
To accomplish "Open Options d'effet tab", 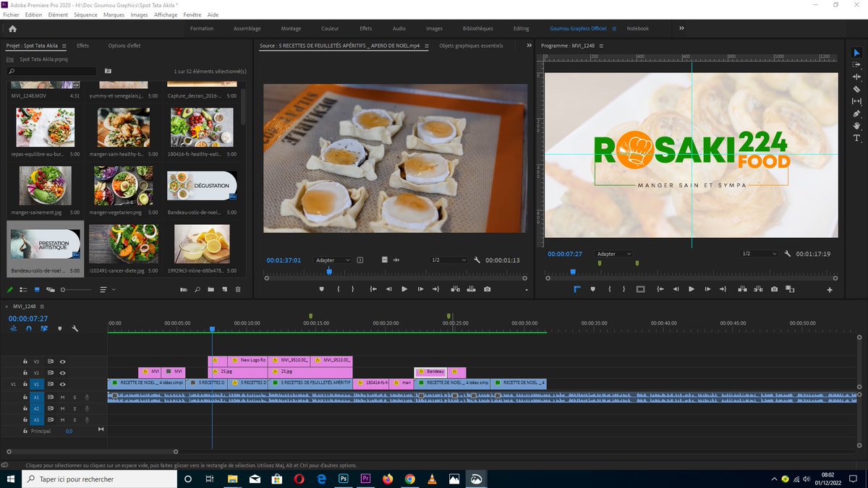I will (124, 46).
